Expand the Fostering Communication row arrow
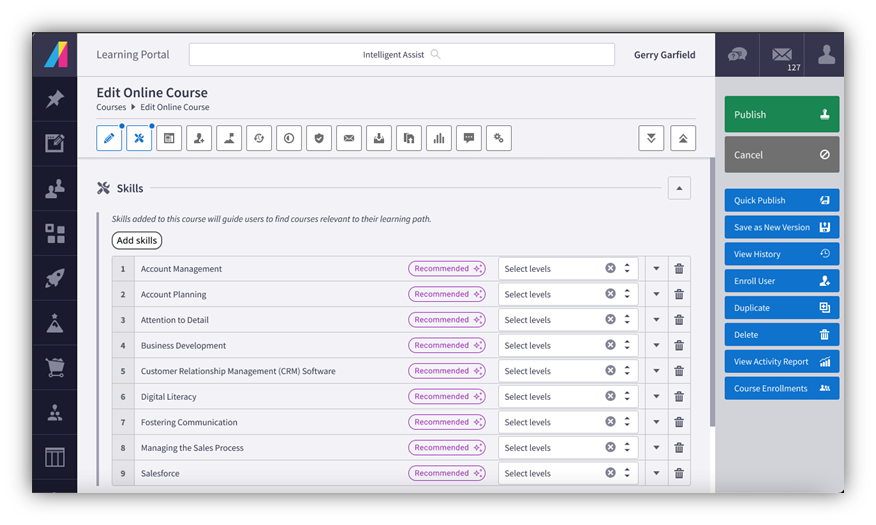The width and height of the screenshot is (876, 525). 656,422
